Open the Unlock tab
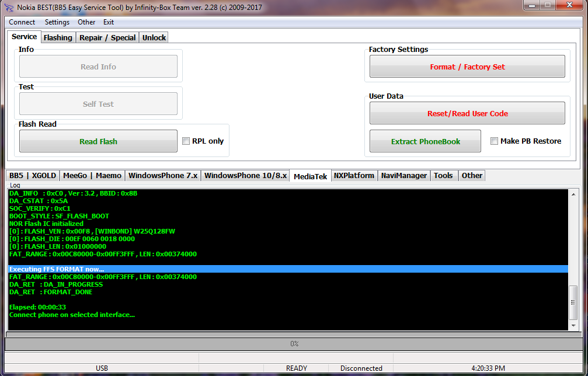 click(x=154, y=37)
